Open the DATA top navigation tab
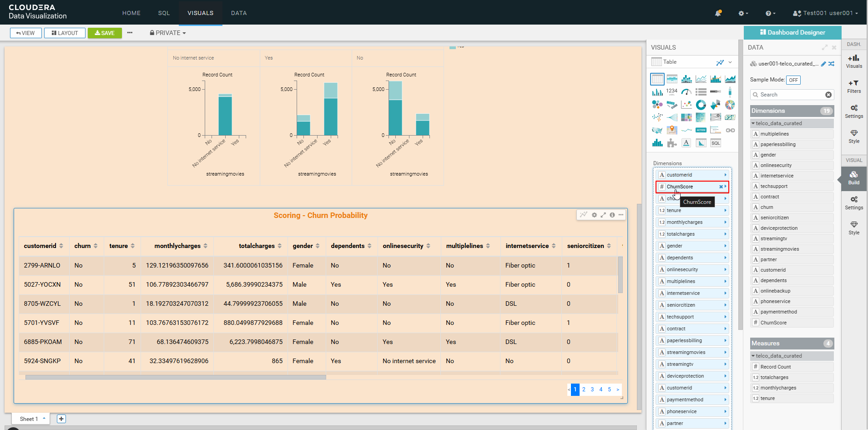 239,13
